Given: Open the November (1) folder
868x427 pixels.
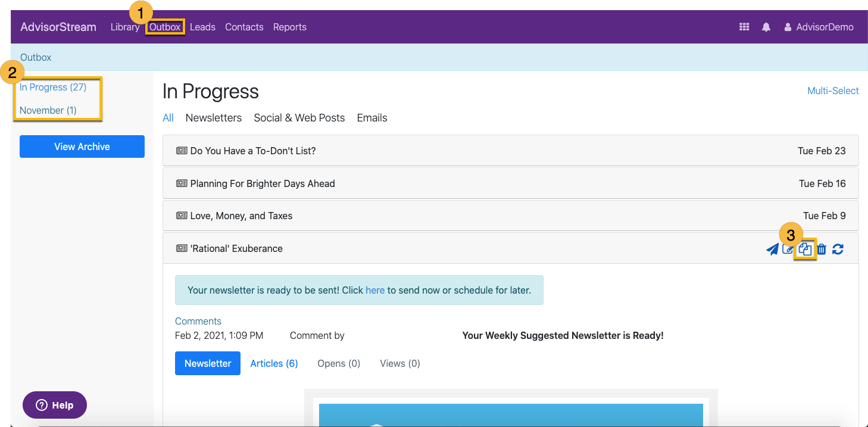Looking at the screenshot, I should [x=48, y=110].
